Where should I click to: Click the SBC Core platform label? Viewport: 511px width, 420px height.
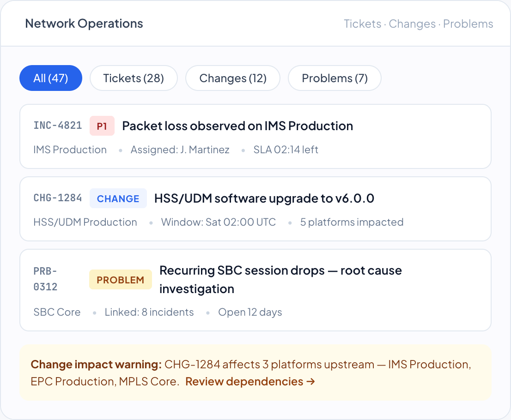click(57, 312)
